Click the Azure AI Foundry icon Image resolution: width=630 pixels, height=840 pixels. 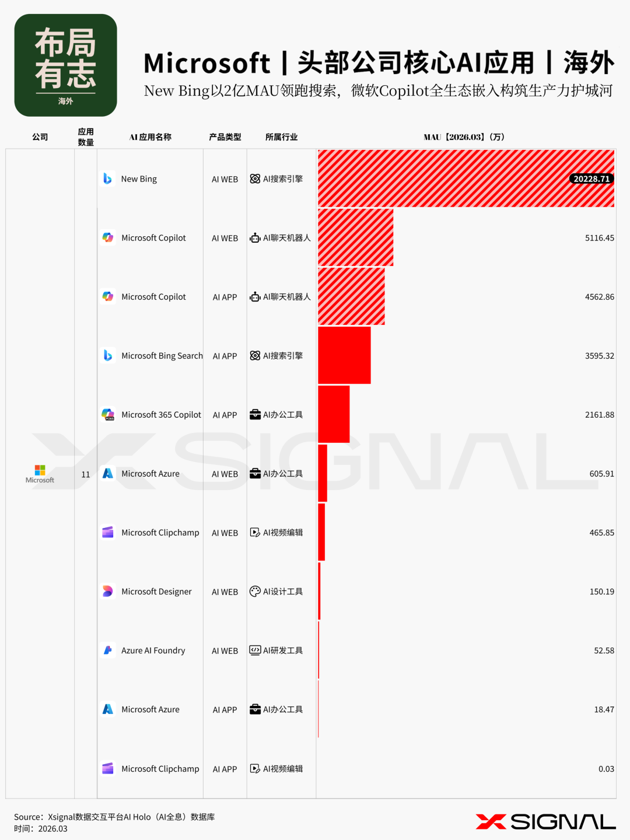108,650
